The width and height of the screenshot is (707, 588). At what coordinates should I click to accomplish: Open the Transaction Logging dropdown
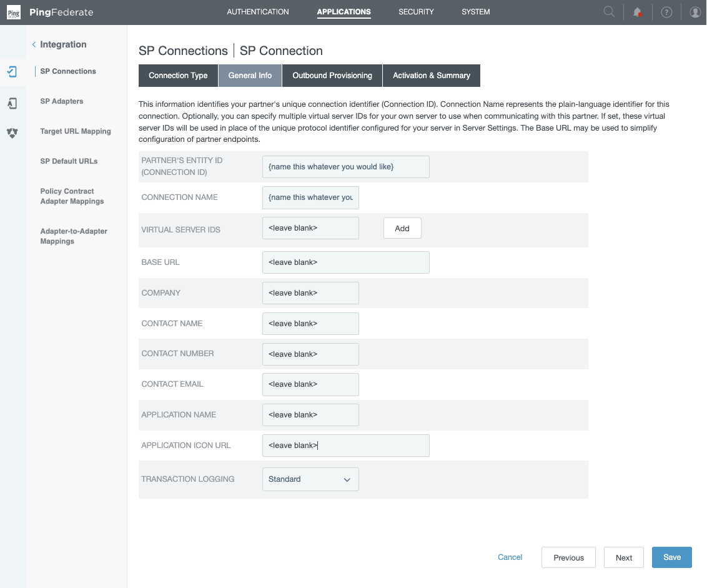click(x=310, y=479)
